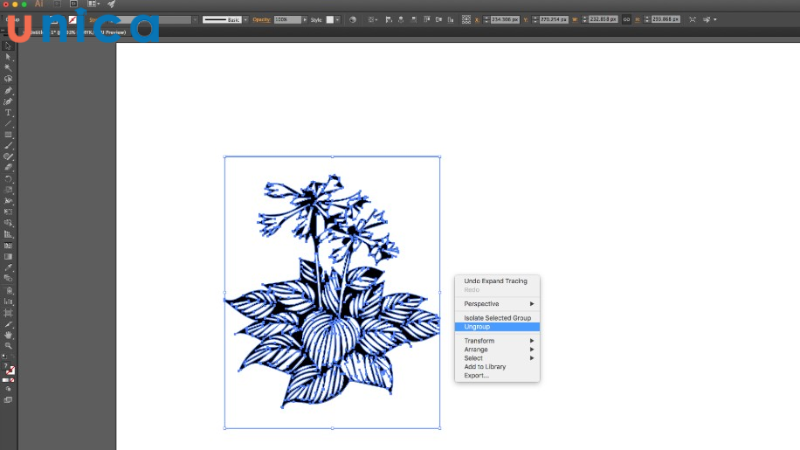The width and height of the screenshot is (800, 450).
Task: Click the Fill and Stroke swatch
Action: [9, 366]
